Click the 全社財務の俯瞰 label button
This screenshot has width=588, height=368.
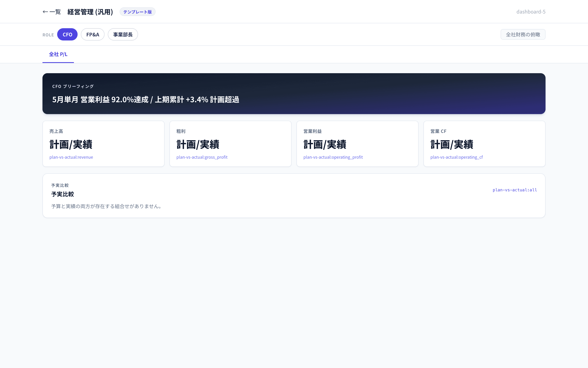523,34
